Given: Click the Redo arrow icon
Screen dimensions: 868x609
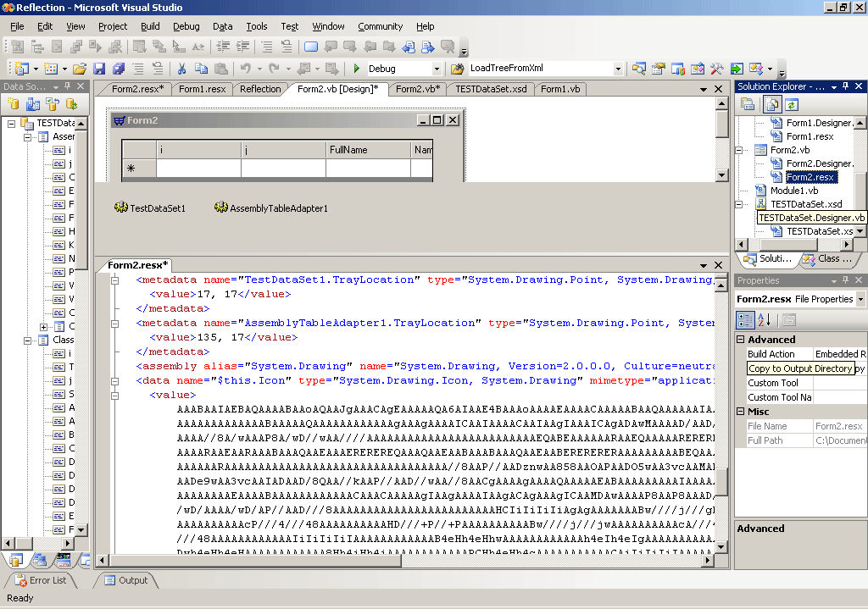Looking at the screenshot, I should coord(274,68).
